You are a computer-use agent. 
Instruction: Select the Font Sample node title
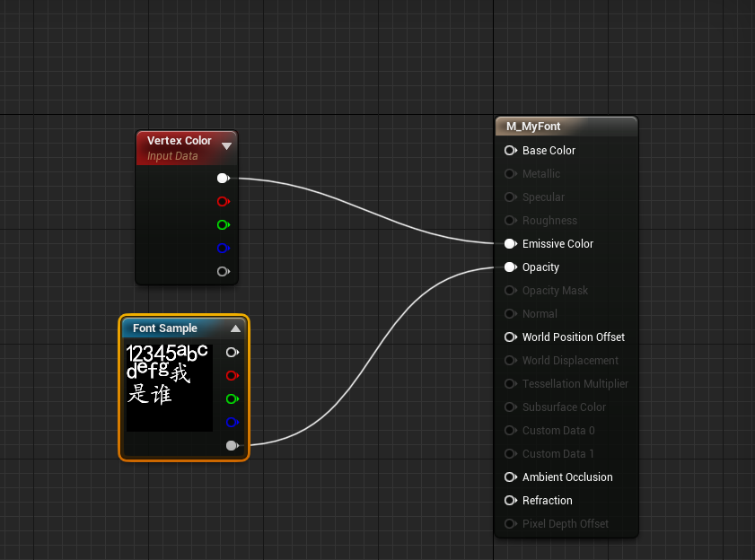[x=164, y=328]
